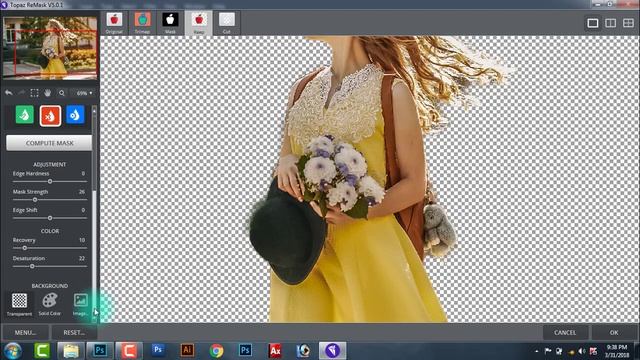Choose the Solid Color background option

pyautogui.click(x=49, y=304)
